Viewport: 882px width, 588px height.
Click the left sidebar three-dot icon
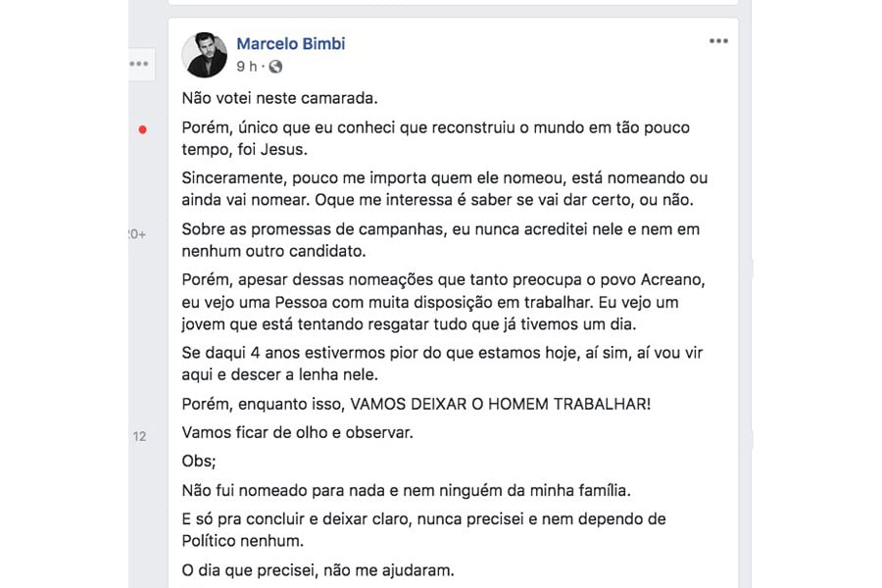(x=138, y=63)
